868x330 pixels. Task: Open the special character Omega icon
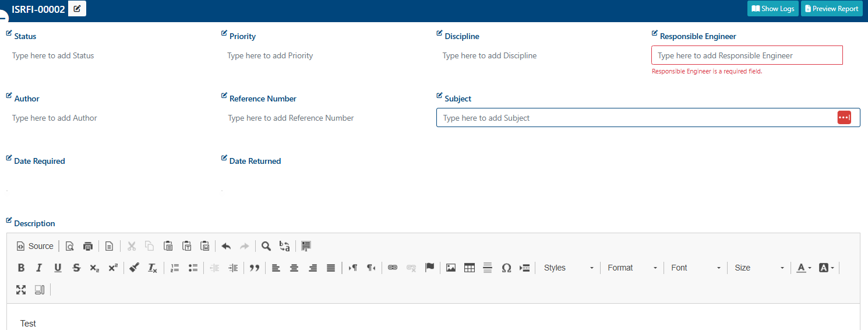[x=506, y=268]
